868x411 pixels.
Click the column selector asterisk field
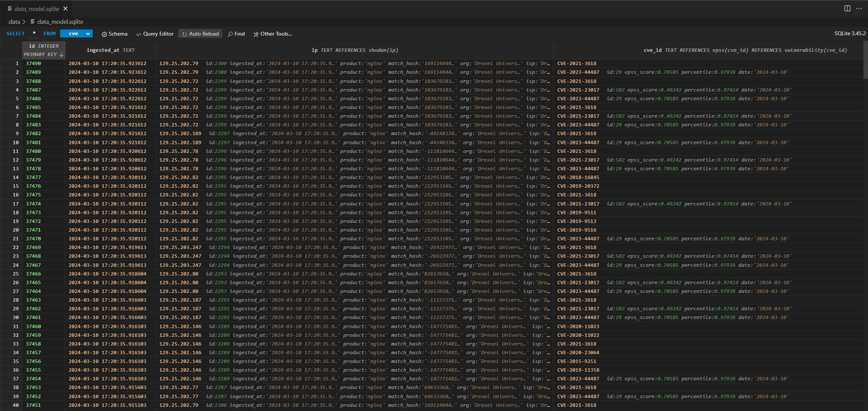pos(34,34)
